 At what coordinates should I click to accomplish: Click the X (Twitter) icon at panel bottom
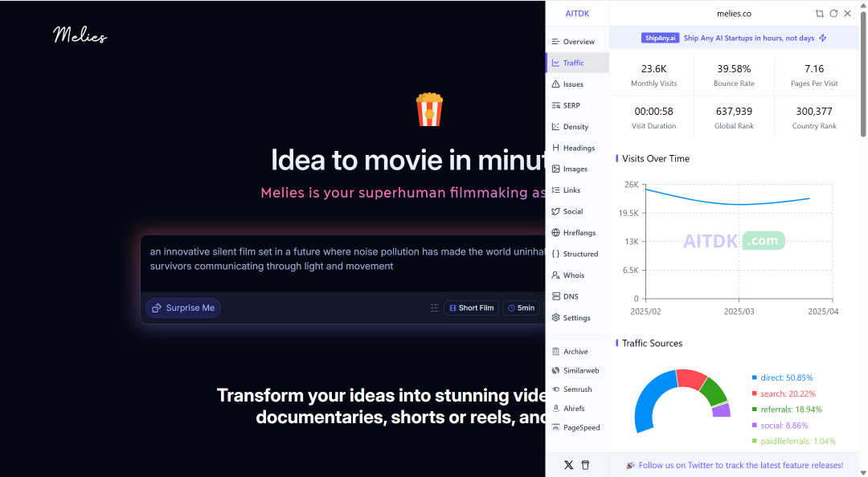click(568, 465)
